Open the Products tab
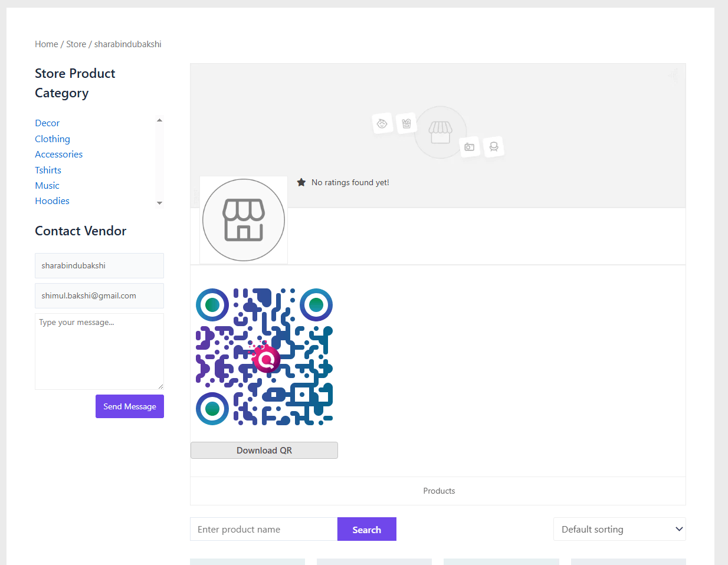The width and height of the screenshot is (728, 565). pos(439,491)
